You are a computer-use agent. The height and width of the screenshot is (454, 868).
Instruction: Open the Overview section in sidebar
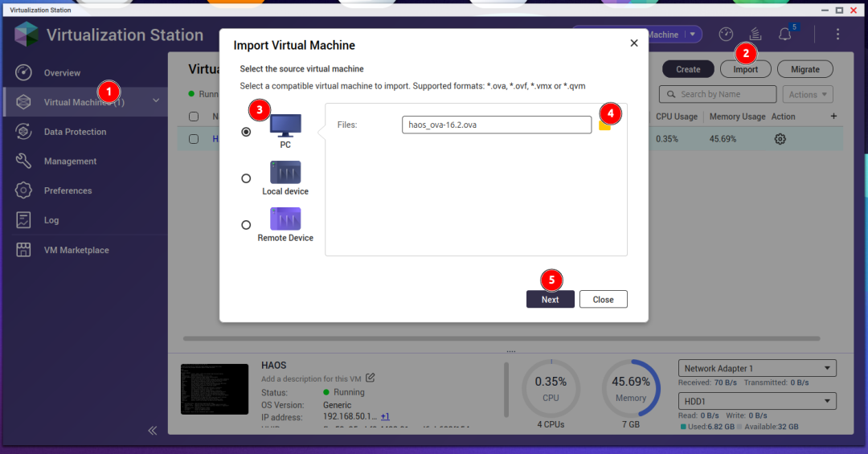coord(62,72)
